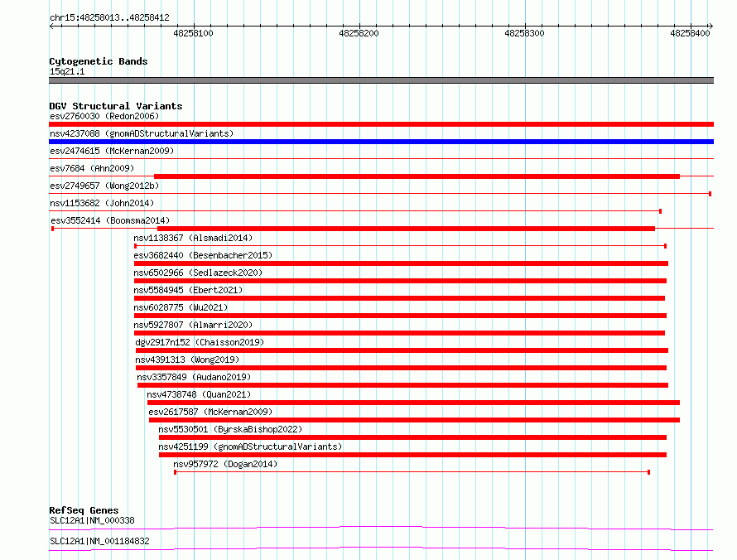Click the right arrow of the ruler
This screenshot has width=737, height=560.
[711, 27]
